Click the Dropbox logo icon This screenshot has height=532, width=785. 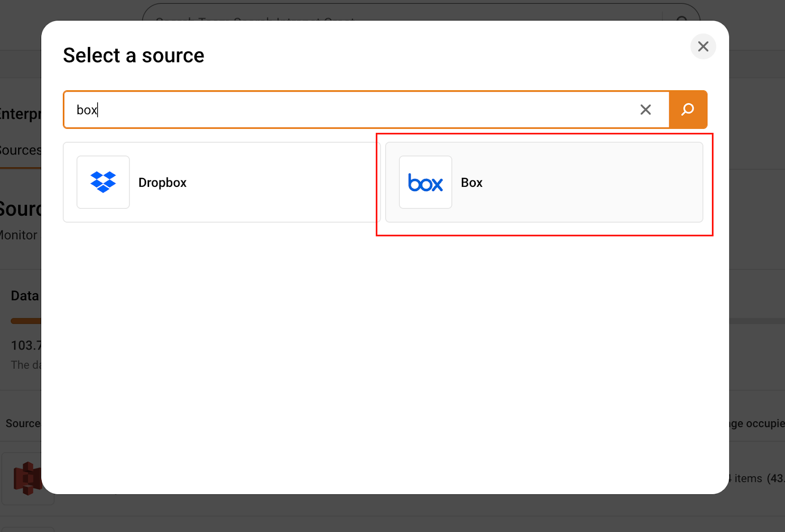click(x=103, y=182)
